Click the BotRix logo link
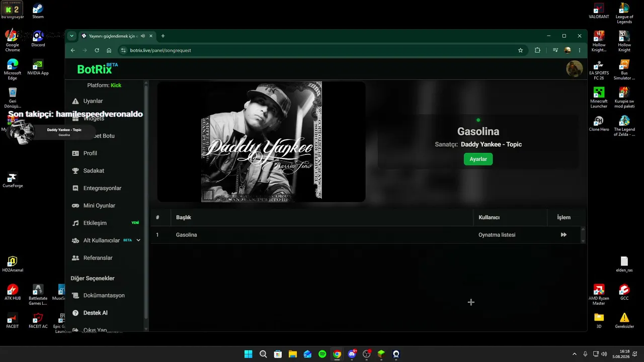 click(98, 69)
